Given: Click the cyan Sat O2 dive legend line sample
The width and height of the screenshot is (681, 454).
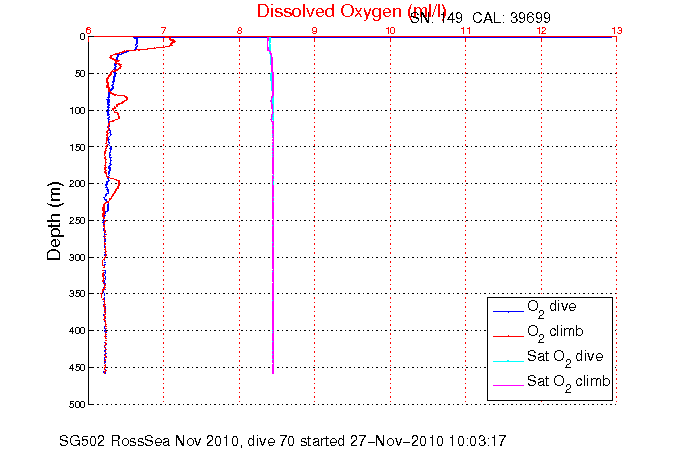Looking at the screenshot, I should pyautogui.click(x=508, y=361).
